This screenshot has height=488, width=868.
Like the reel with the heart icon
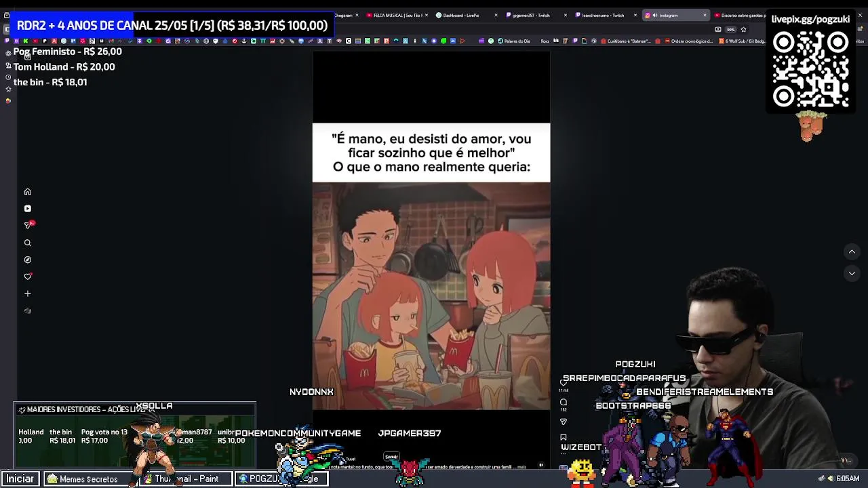pos(563,382)
